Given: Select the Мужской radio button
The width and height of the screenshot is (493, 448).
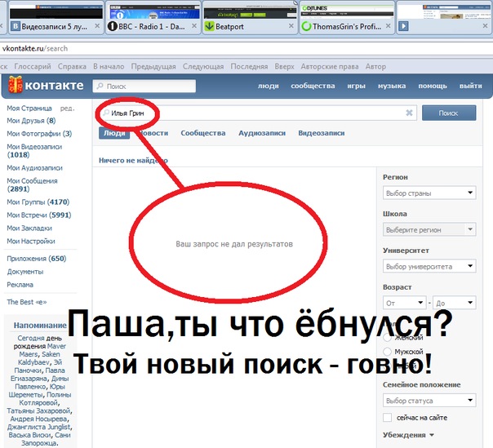Looking at the screenshot, I should pyautogui.click(x=388, y=352).
